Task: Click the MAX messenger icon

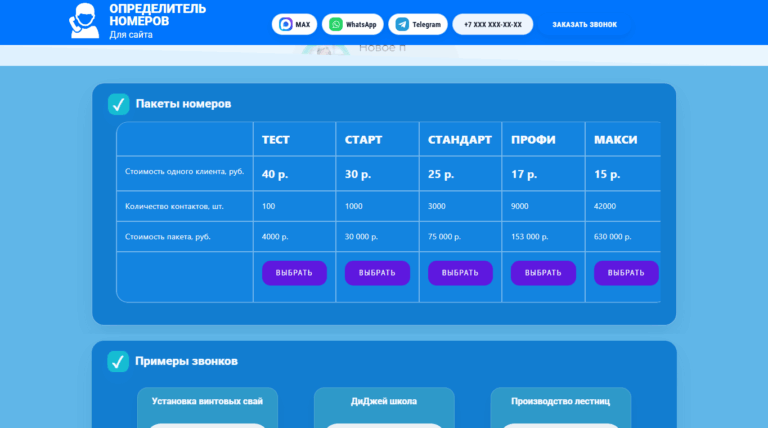Action: coord(286,24)
